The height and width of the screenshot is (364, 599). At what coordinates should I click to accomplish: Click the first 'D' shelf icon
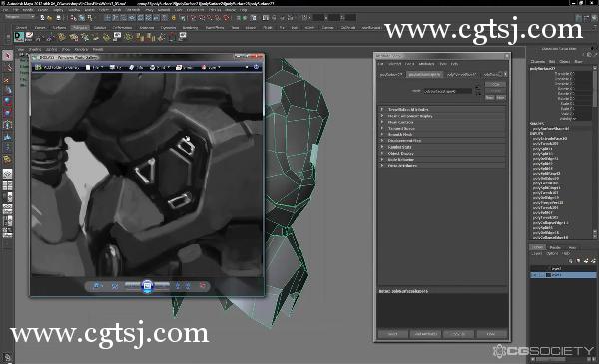coord(18,37)
